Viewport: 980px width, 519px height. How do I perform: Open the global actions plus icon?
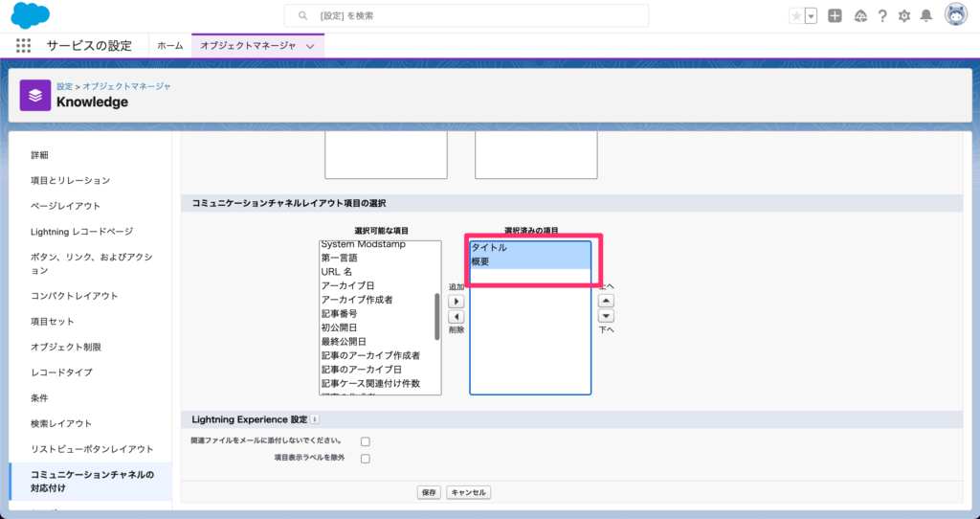pyautogui.click(x=835, y=16)
